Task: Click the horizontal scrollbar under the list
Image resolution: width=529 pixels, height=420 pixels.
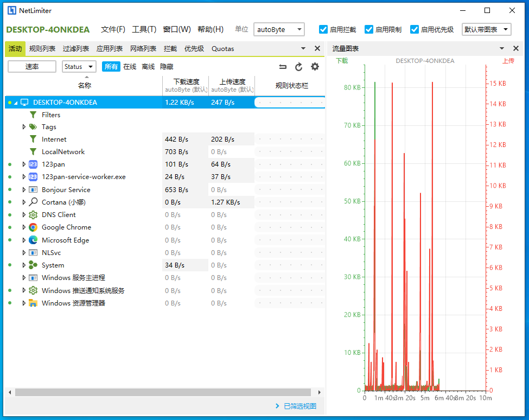Action: click(163, 392)
